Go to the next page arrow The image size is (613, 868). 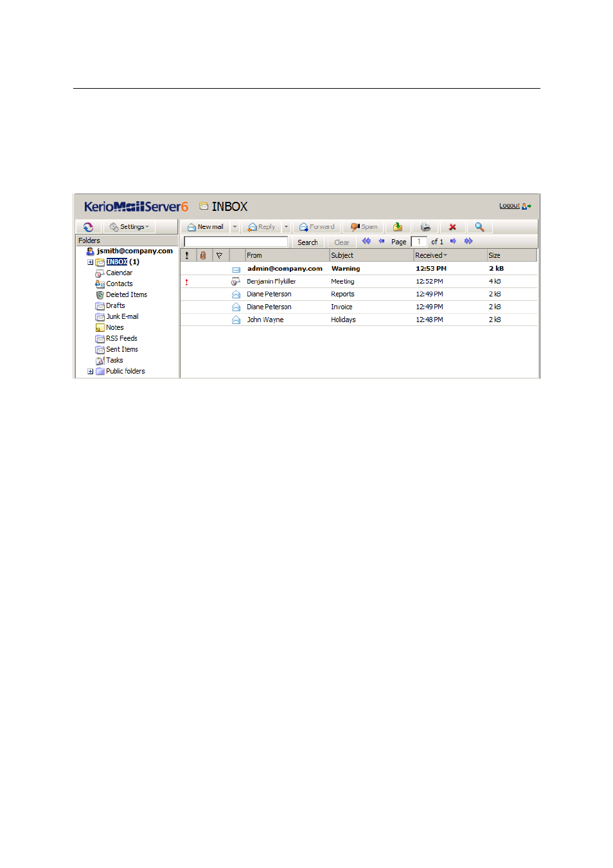(453, 241)
